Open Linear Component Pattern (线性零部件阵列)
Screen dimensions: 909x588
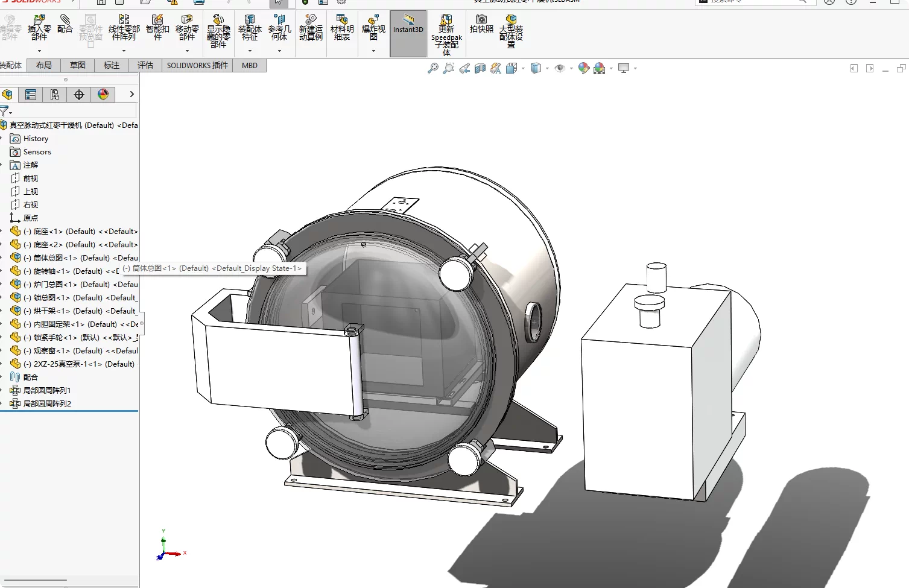tap(124, 28)
